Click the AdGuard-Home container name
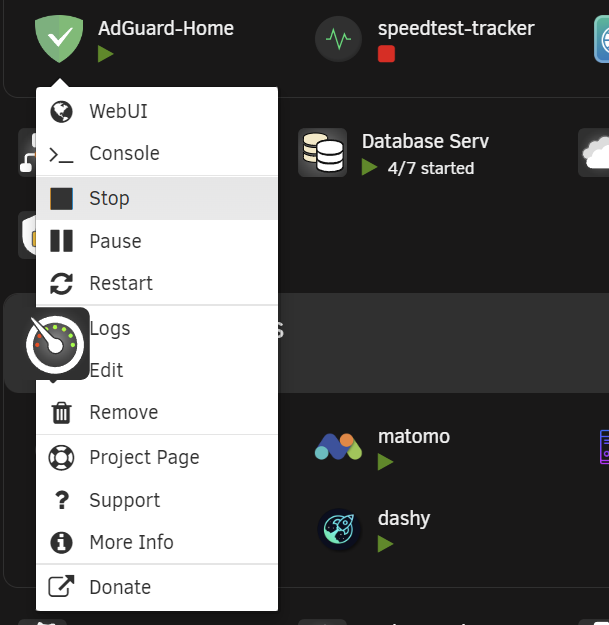609x625 pixels. point(166,28)
